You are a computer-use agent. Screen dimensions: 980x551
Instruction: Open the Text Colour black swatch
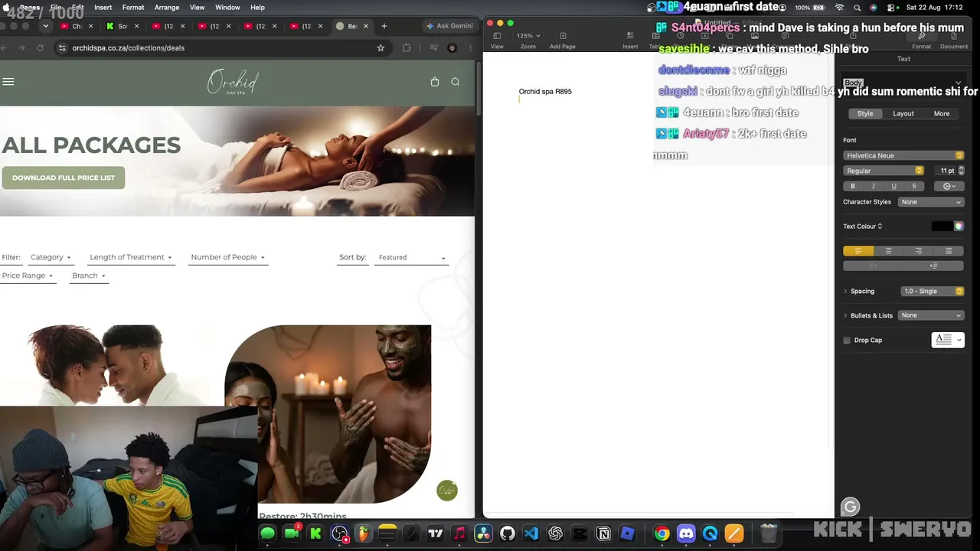(x=942, y=227)
